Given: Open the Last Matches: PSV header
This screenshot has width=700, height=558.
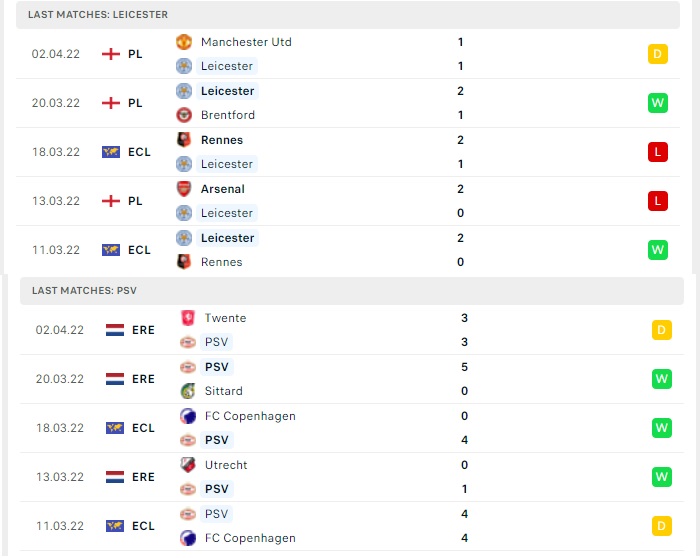Looking at the screenshot, I should (352, 291).
